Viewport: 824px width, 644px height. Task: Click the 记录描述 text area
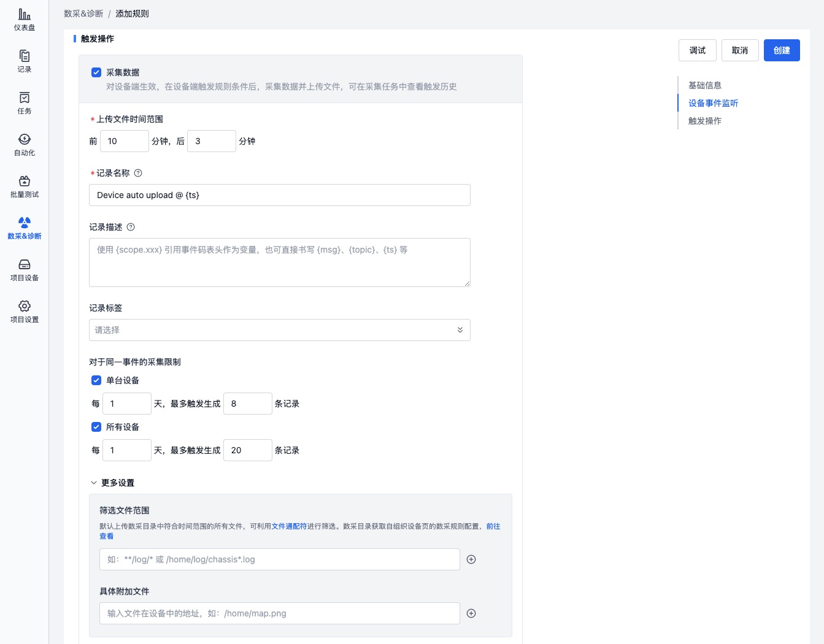[280, 263]
